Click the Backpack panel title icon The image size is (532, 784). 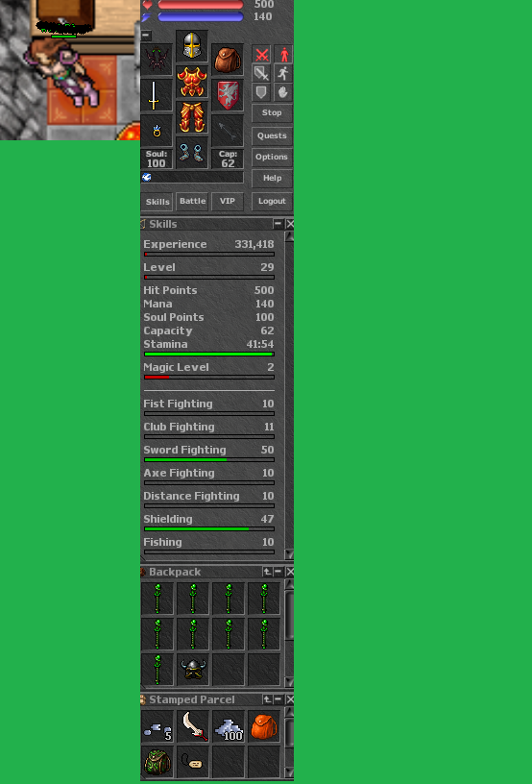tap(143, 572)
